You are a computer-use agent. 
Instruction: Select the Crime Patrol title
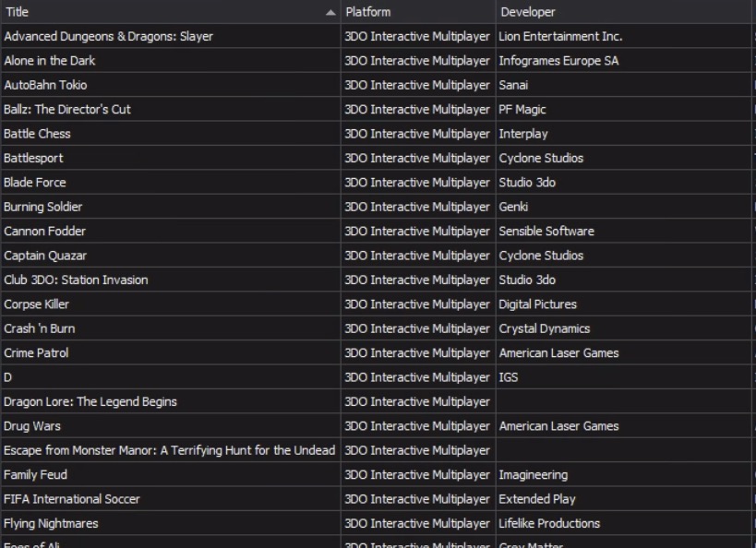click(x=36, y=353)
